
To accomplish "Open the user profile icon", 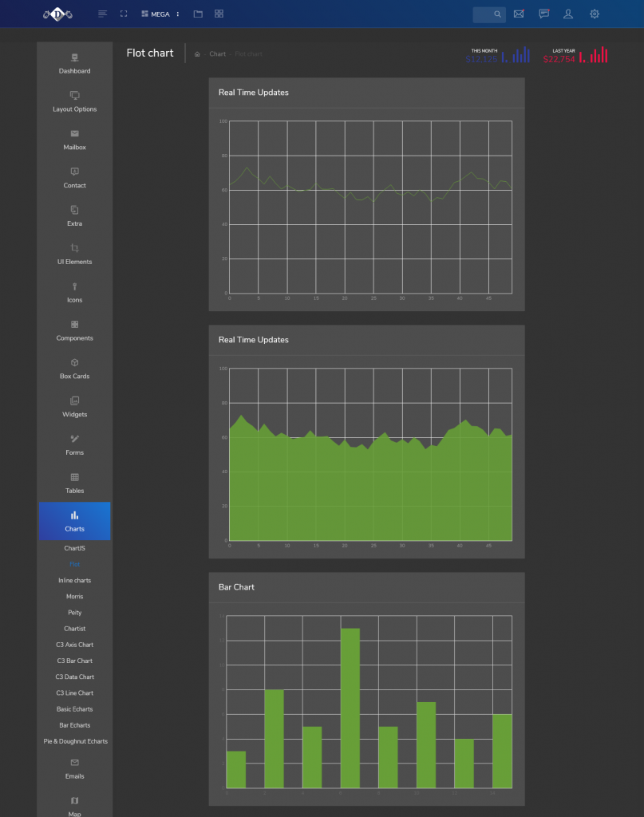I will point(568,14).
